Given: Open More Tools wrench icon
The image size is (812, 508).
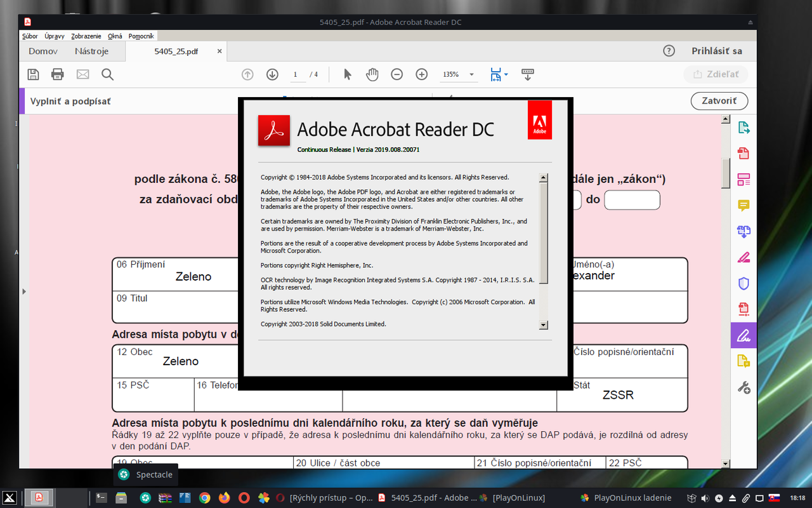Looking at the screenshot, I should pos(743,387).
